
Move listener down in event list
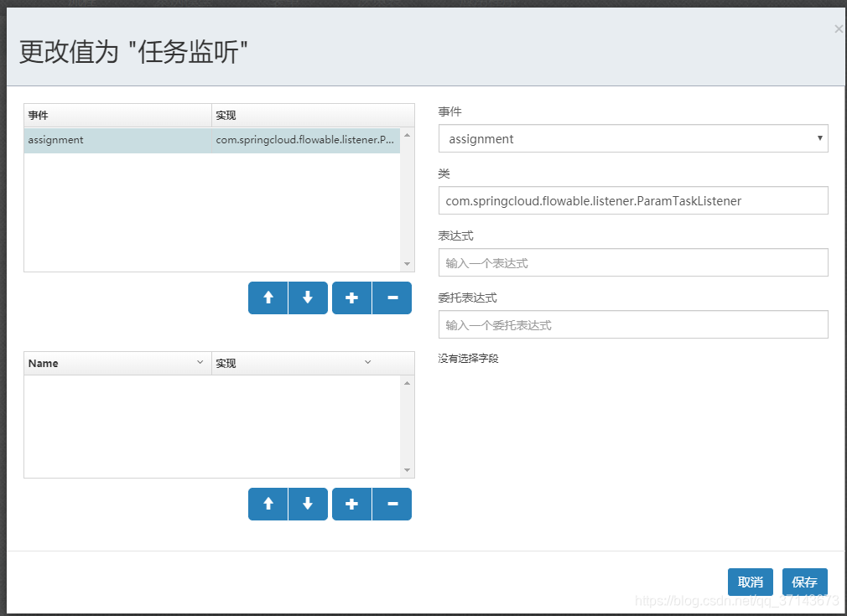308,298
